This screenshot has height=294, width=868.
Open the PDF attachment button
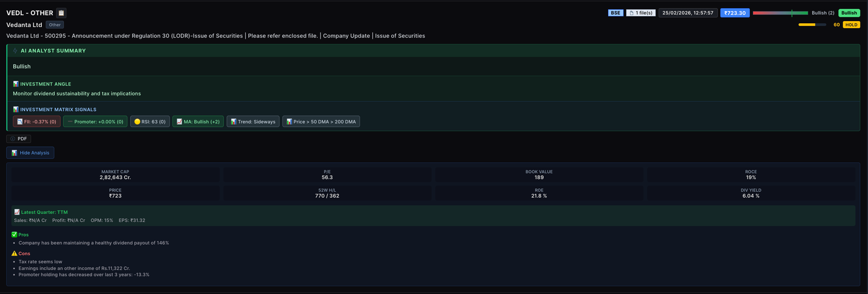(18, 139)
